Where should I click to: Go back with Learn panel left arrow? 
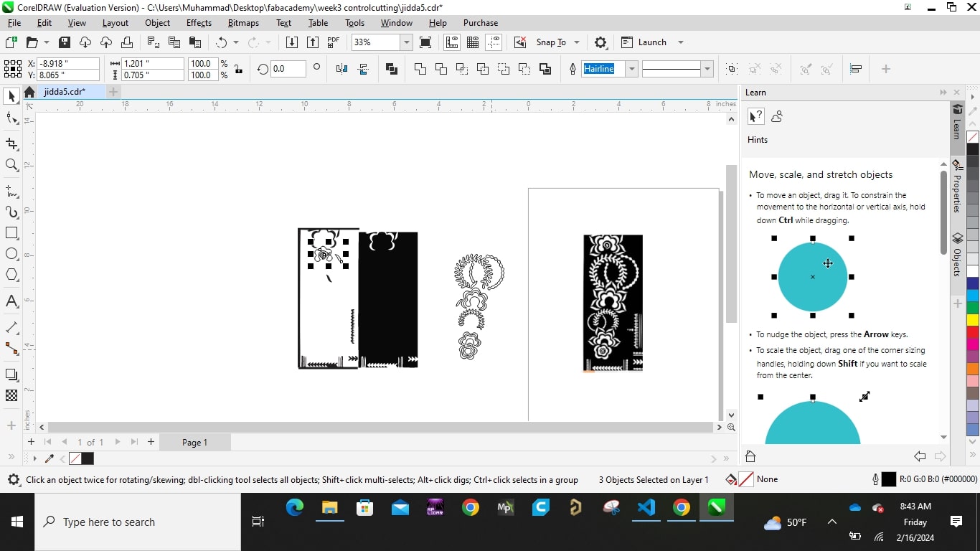click(920, 456)
